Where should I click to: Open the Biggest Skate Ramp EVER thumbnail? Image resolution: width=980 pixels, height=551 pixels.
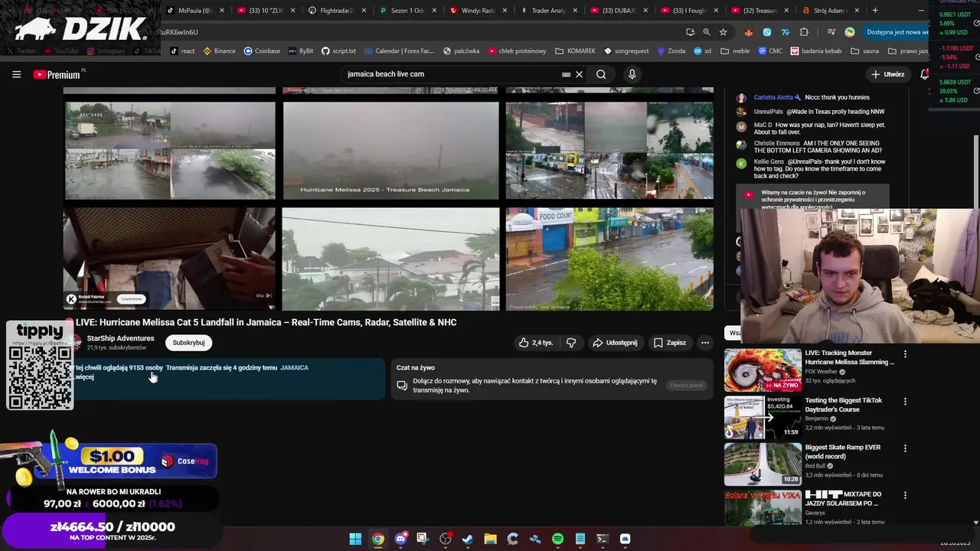(x=763, y=465)
